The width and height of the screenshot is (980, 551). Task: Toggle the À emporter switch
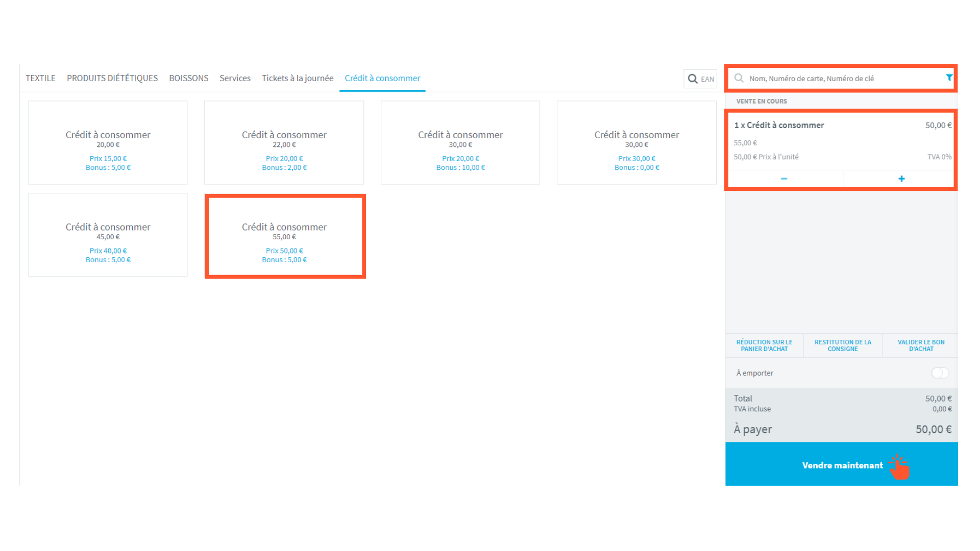coord(940,373)
